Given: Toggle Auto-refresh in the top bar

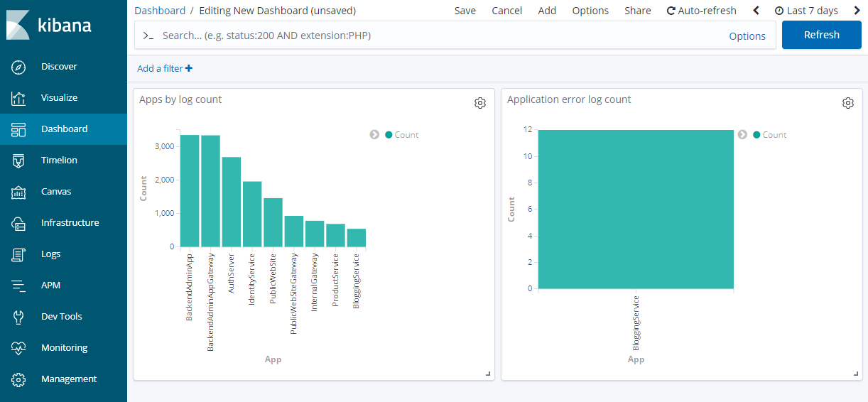Looking at the screenshot, I should click(x=701, y=11).
